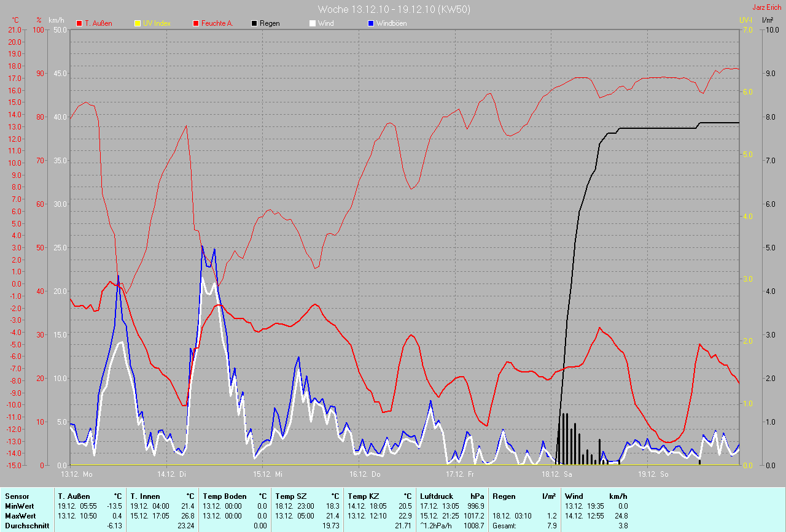Click the yellow UV Index legend swatch
786x532 pixels.
(x=137, y=23)
